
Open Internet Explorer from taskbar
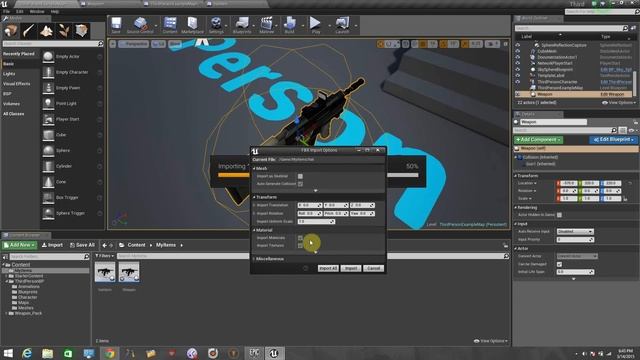pyautogui.click(x=27, y=353)
